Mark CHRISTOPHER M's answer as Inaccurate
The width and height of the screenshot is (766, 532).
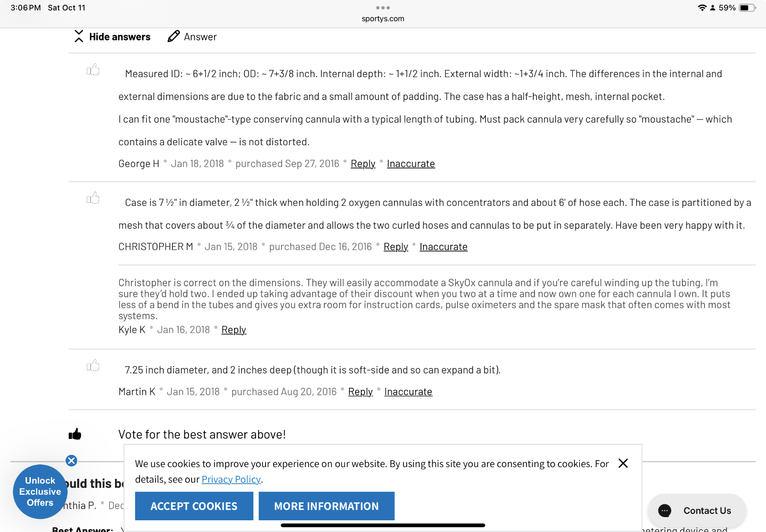click(x=443, y=247)
